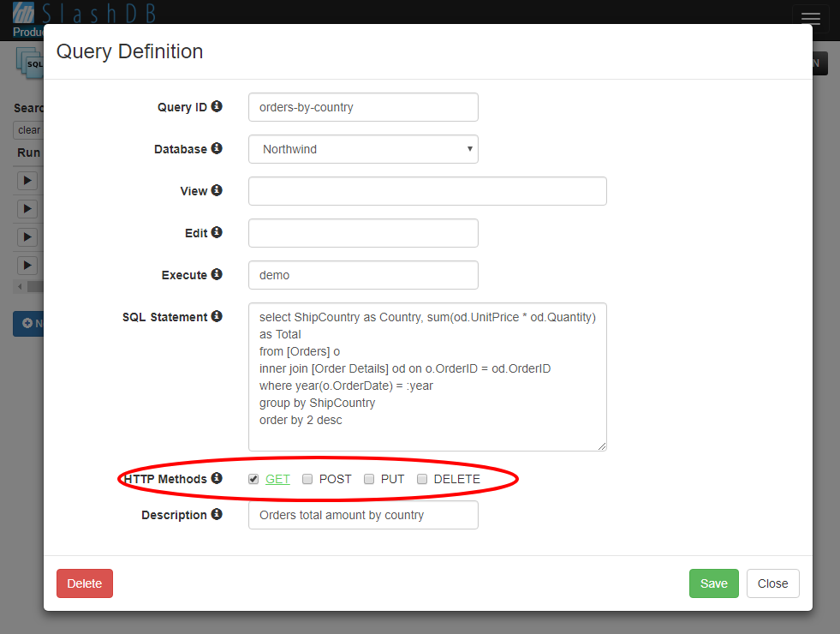Open the hamburger navigation menu
Image resolution: width=840 pixels, height=634 pixels.
811,19
